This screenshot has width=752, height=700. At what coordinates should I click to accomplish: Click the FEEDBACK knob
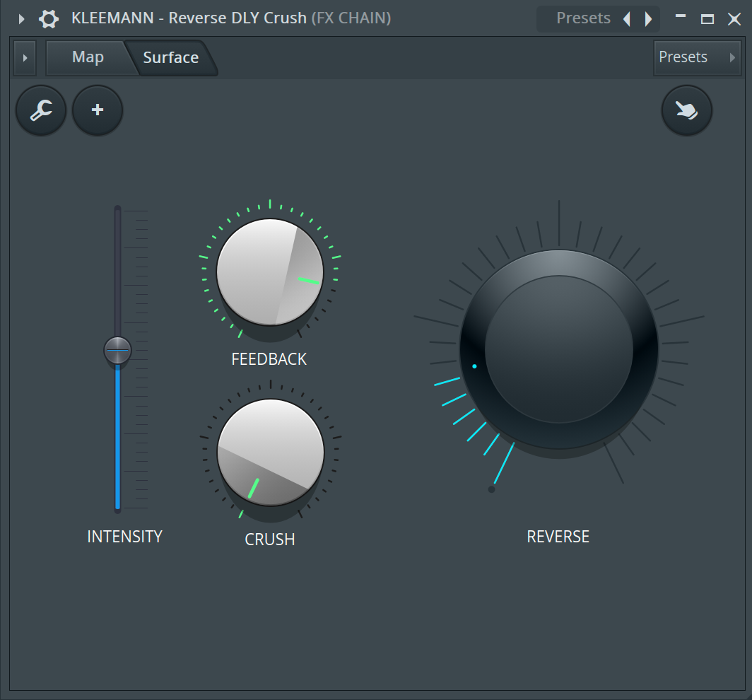point(269,272)
